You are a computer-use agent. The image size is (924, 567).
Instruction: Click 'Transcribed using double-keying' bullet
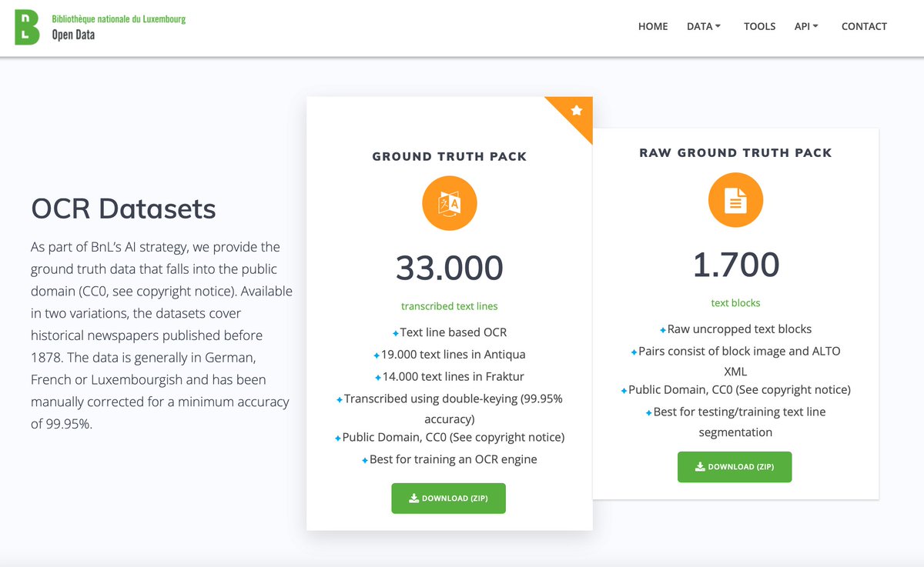click(x=450, y=409)
